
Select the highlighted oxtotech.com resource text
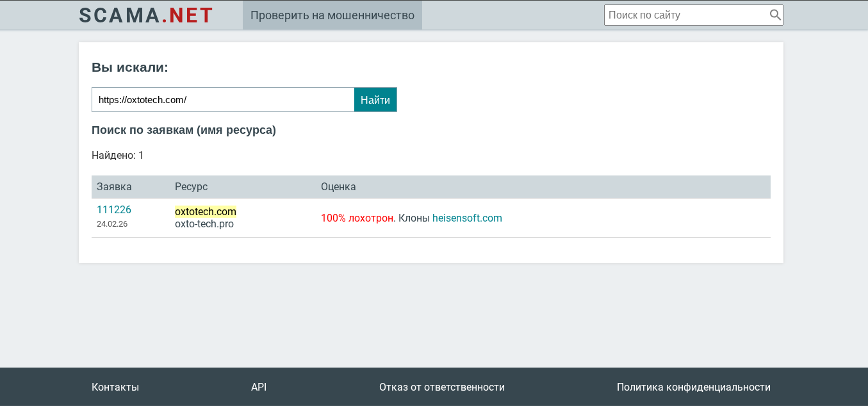[206, 212]
